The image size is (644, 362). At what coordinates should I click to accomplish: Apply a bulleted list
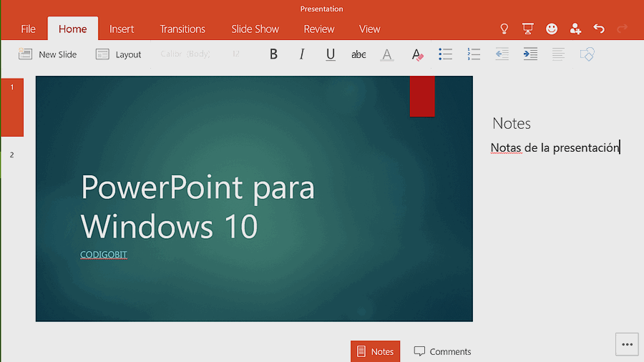[445, 54]
